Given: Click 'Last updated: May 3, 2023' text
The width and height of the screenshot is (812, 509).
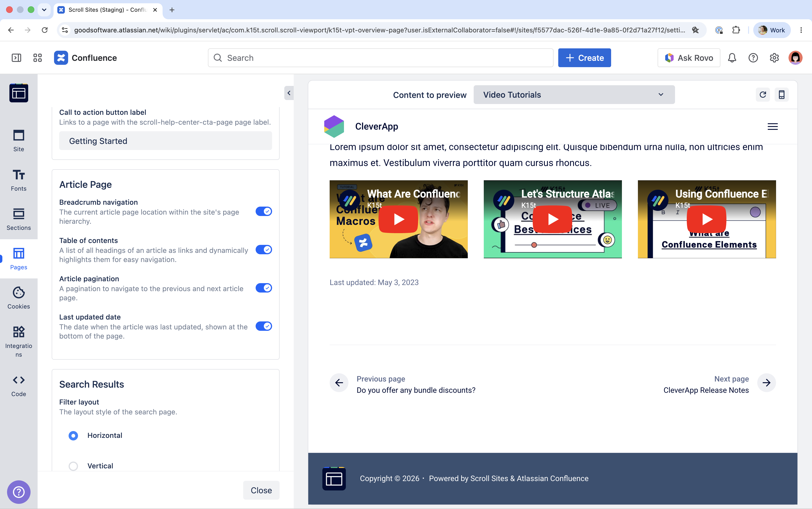Looking at the screenshot, I should 374,282.
